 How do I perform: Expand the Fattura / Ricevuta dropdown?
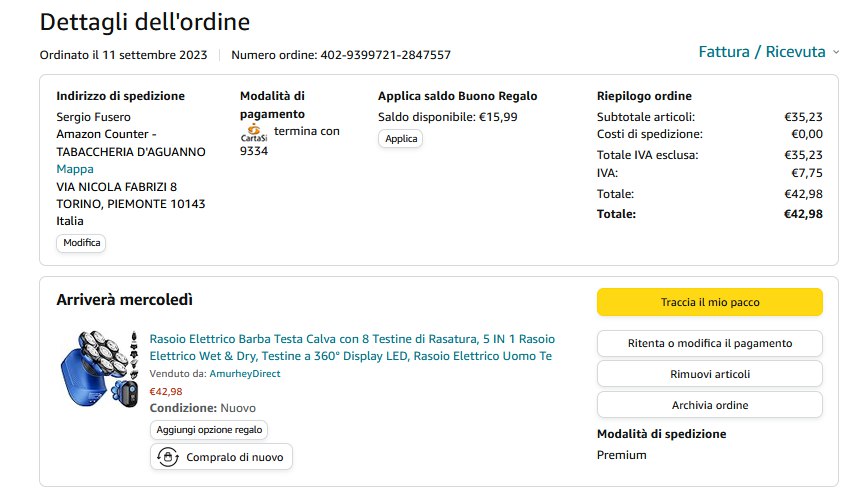[762, 52]
